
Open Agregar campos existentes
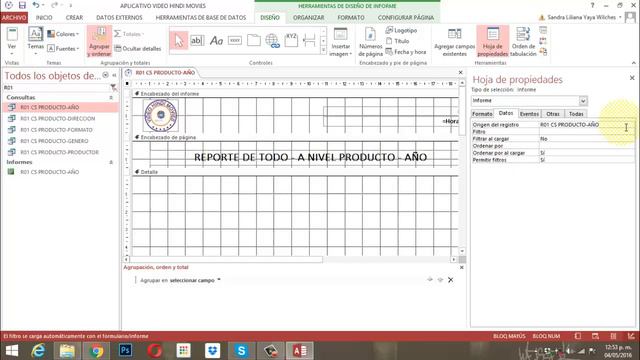[454, 42]
